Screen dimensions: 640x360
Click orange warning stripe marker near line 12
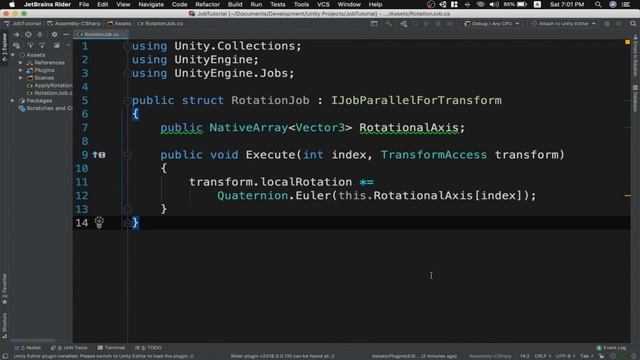click(x=627, y=196)
